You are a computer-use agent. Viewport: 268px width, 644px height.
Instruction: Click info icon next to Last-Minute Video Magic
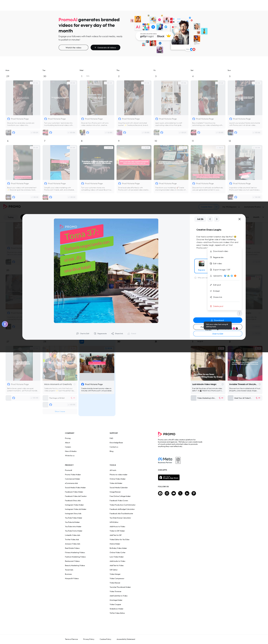(222, 384)
